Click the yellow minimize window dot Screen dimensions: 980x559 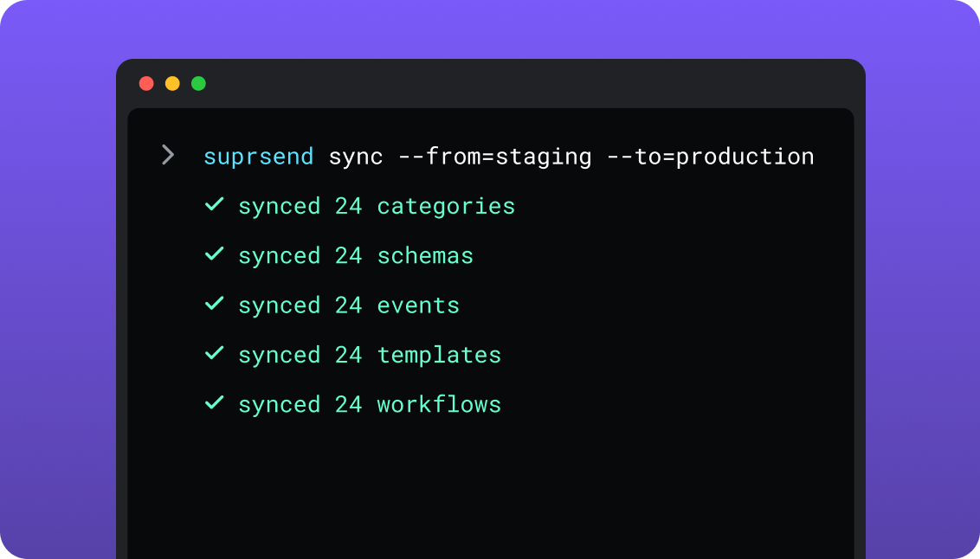pyautogui.click(x=172, y=84)
